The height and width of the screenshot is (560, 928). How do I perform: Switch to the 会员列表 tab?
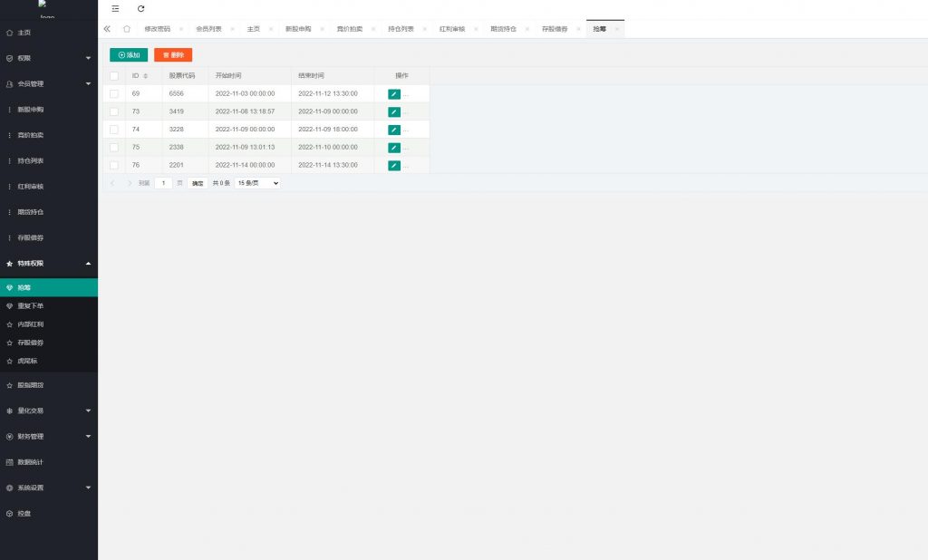(208, 29)
